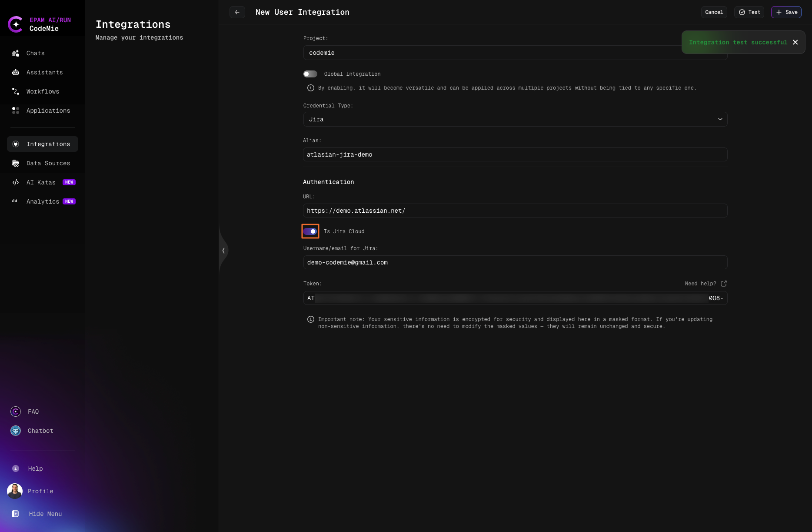Open the Credential Type dropdown
This screenshot has height=532, width=812.
pyautogui.click(x=515, y=119)
